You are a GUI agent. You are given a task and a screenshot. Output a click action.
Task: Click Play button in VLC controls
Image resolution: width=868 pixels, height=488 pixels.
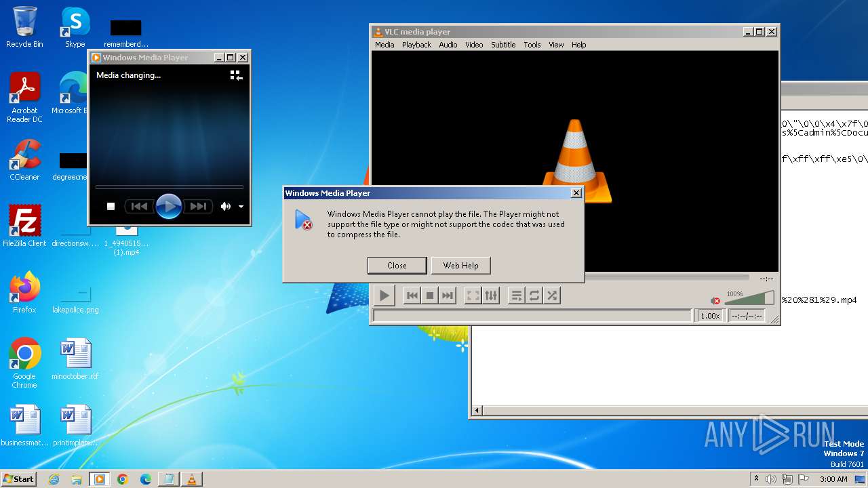tap(384, 296)
